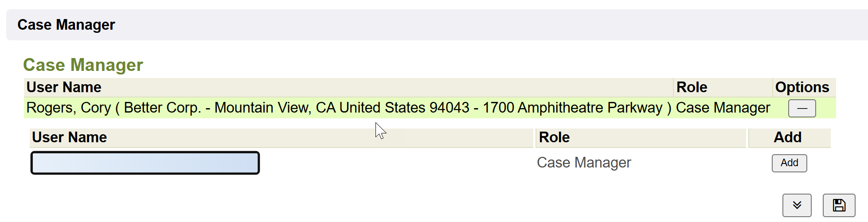The width and height of the screenshot is (868, 222).
Task: Remove Rogers, Cory using the minus button
Action: click(802, 108)
